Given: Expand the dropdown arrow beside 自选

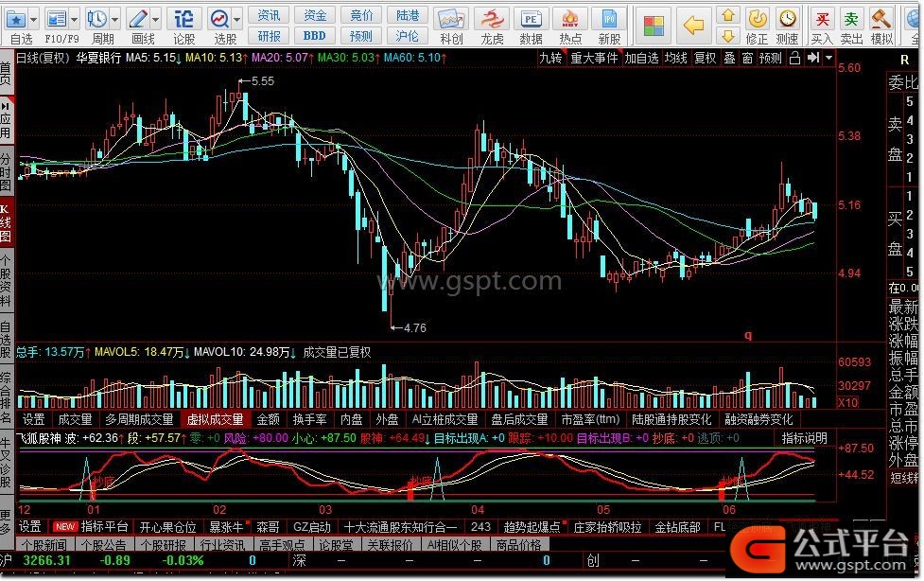Looking at the screenshot, I should coord(34,20).
